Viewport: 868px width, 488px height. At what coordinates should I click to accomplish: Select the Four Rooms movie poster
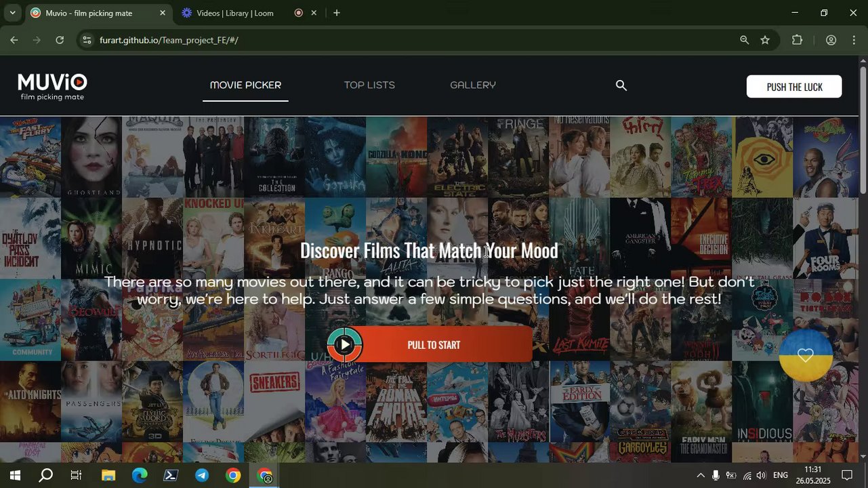click(826, 239)
